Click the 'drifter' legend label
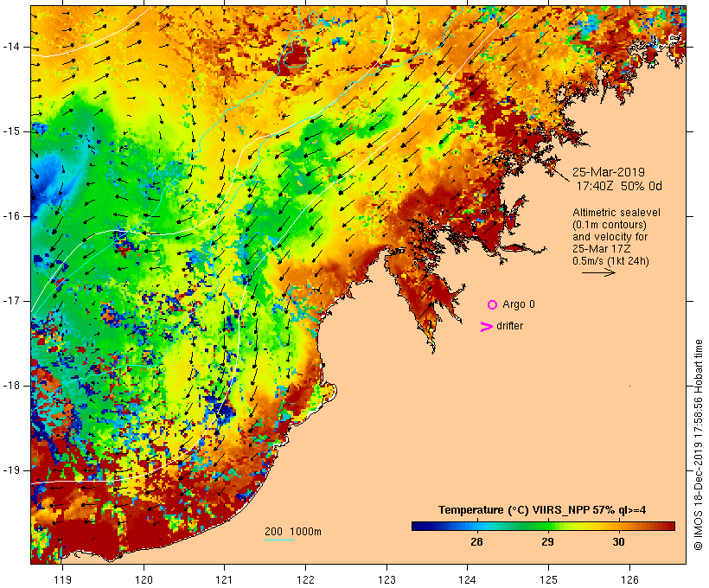Screen dimensions: 709x588 [x=509, y=326]
